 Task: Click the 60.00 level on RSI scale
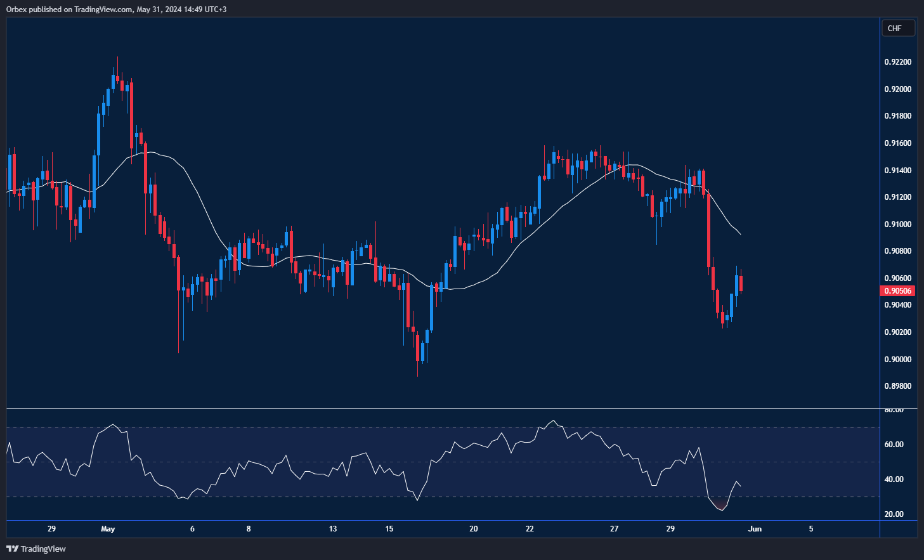(894, 445)
